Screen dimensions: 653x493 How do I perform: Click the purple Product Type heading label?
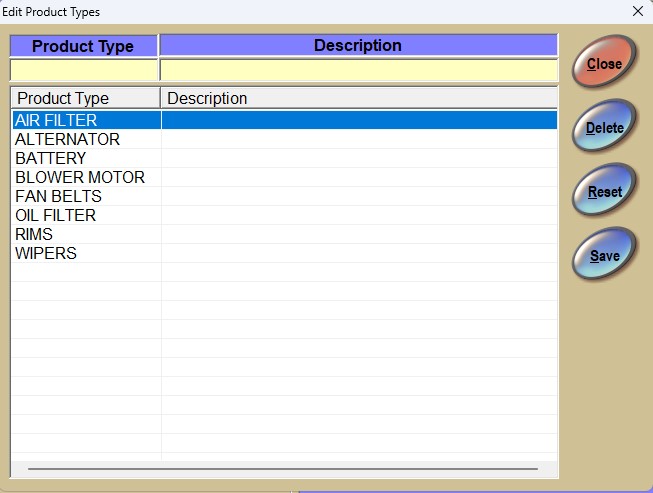(84, 46)
